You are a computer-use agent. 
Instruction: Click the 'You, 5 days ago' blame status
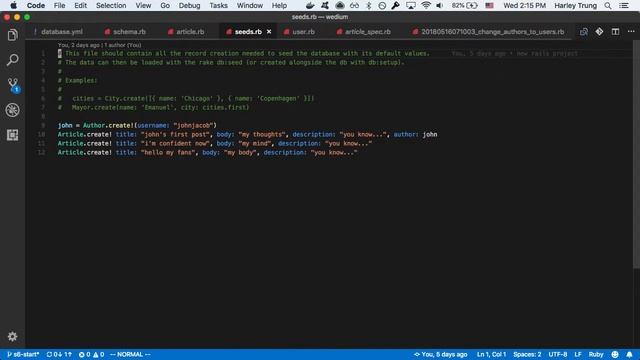click(x=440, y=354)
